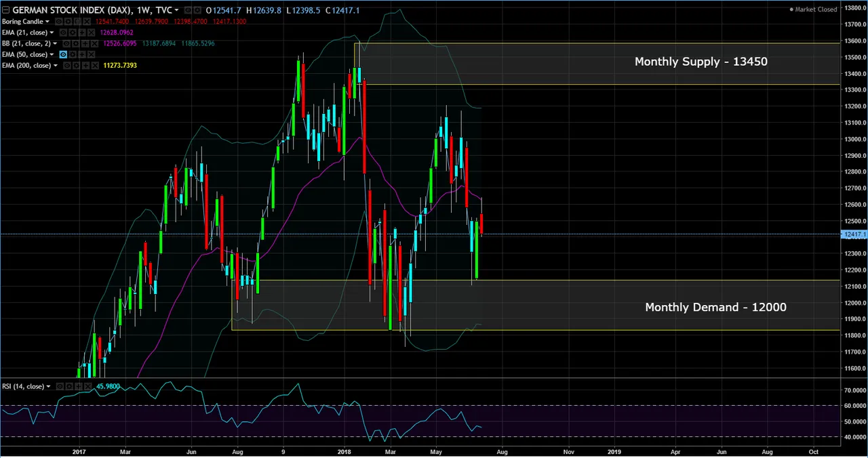Remove the Bollinger Bands indicator
This screenshot has width=868, height=458.
tap(94, 43)
